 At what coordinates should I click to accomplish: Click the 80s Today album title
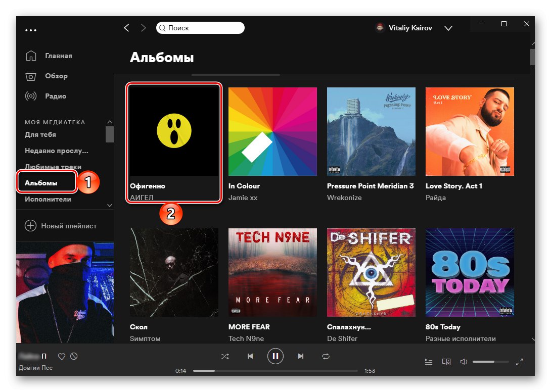[x=443, y=327]
